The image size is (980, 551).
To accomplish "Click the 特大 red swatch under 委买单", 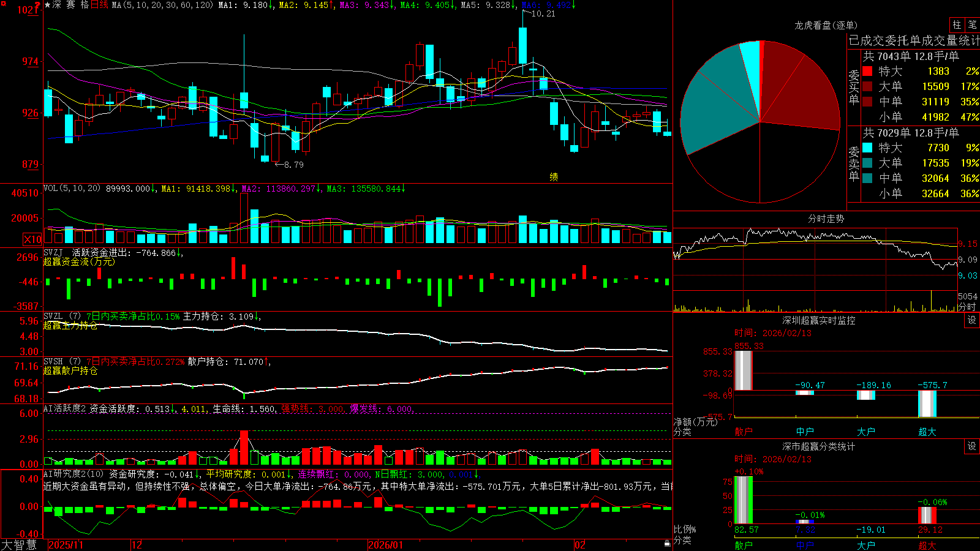I will pos(867,71).
